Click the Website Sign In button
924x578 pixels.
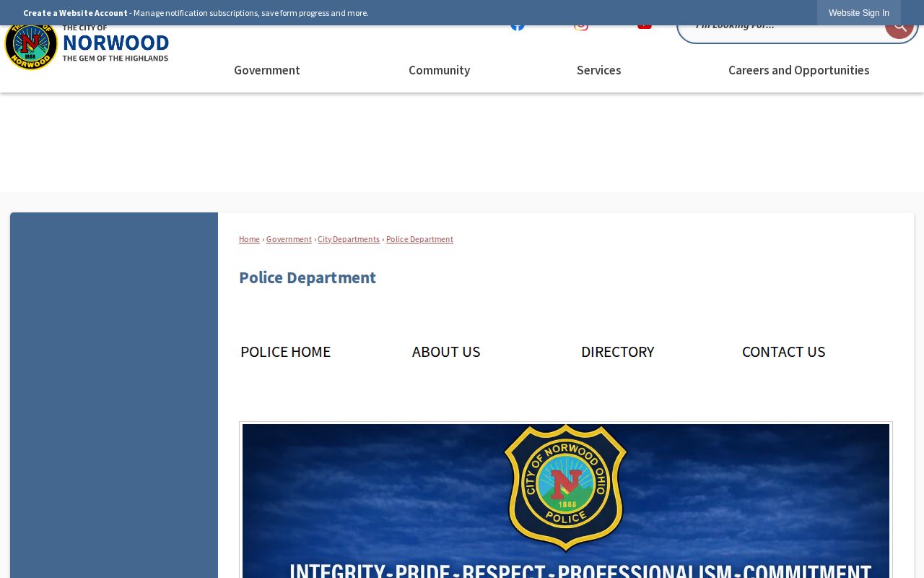click(859, 13)
